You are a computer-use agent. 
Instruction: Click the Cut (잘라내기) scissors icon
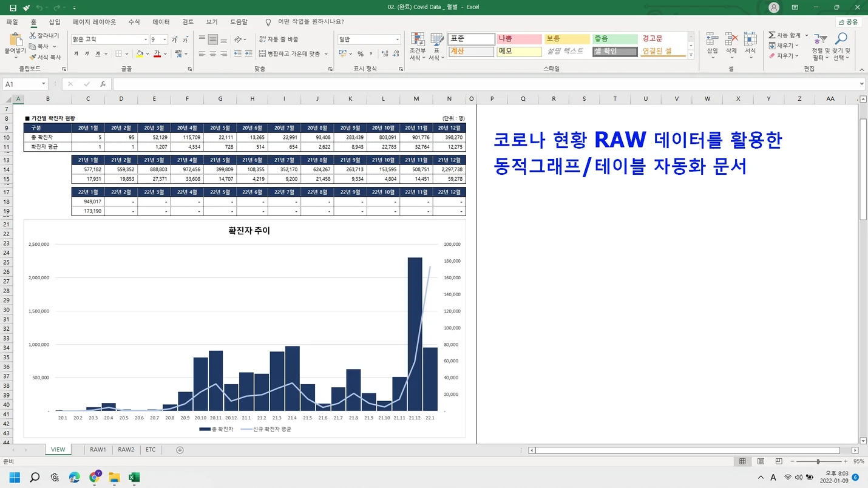point(33,36)
